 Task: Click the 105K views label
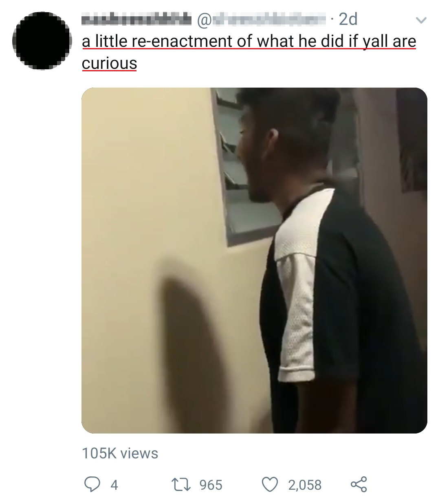[x=120, y=453]
